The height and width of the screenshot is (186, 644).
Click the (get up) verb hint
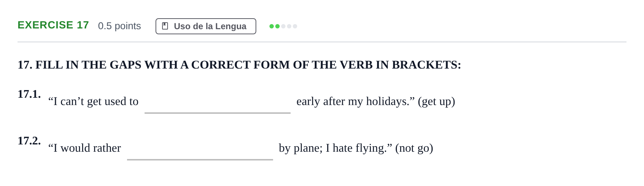(x=436, y=101)
